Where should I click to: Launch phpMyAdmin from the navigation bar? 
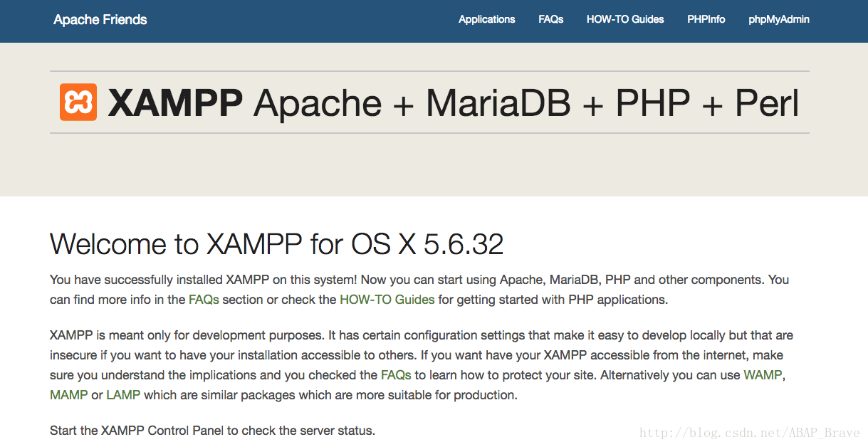(779, 20)
